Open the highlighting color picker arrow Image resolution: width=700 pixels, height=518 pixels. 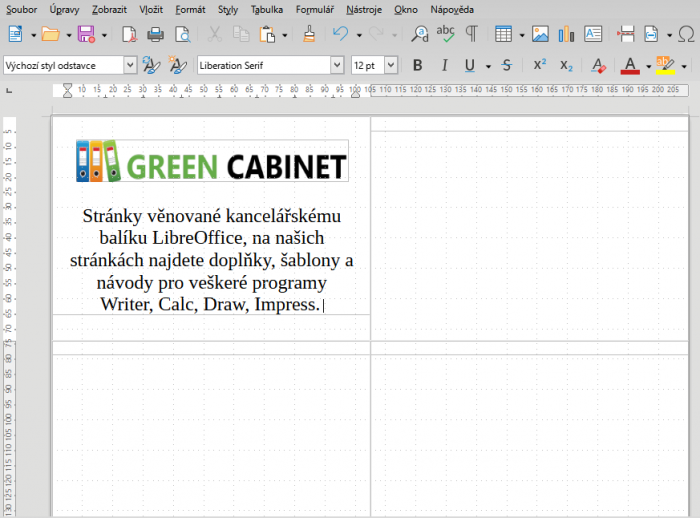tap(684, 67)
